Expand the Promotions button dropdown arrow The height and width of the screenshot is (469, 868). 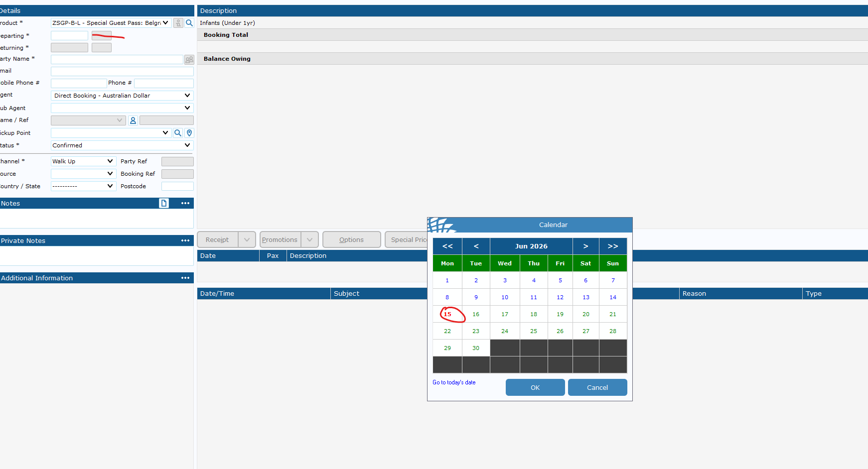[310, 239]
